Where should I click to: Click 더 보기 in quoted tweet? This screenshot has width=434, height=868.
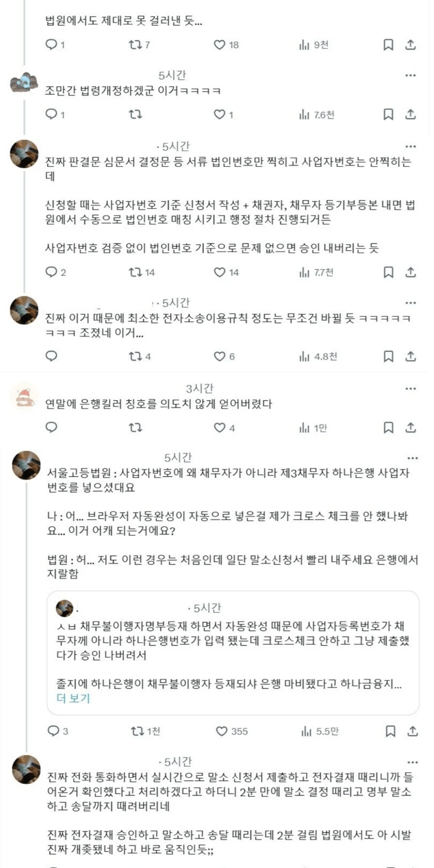pos(73,698)
